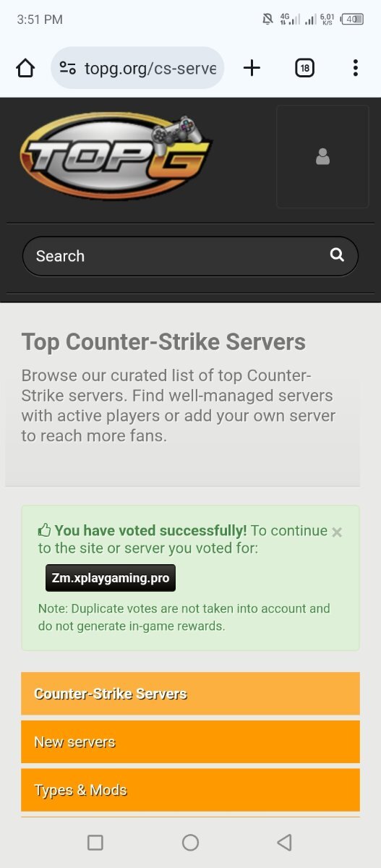Tap Android back triangle button
Screen dimensions: 381x868
pos(285,842)
